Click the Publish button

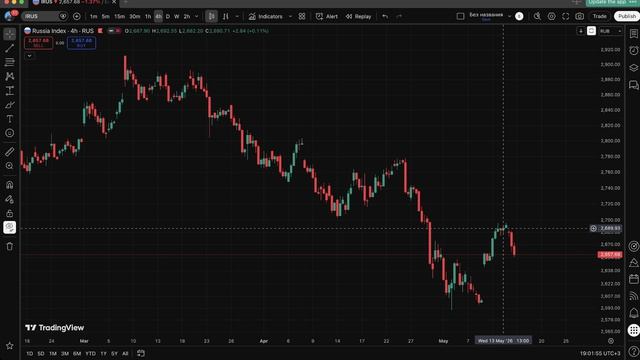click(x=627, y=16)
